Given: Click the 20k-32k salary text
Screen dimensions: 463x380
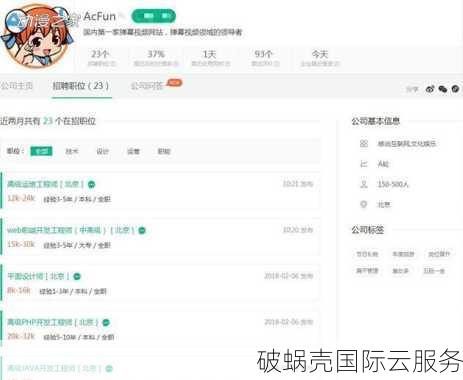Looking at the screenshot, I should [x=21, y=336].
